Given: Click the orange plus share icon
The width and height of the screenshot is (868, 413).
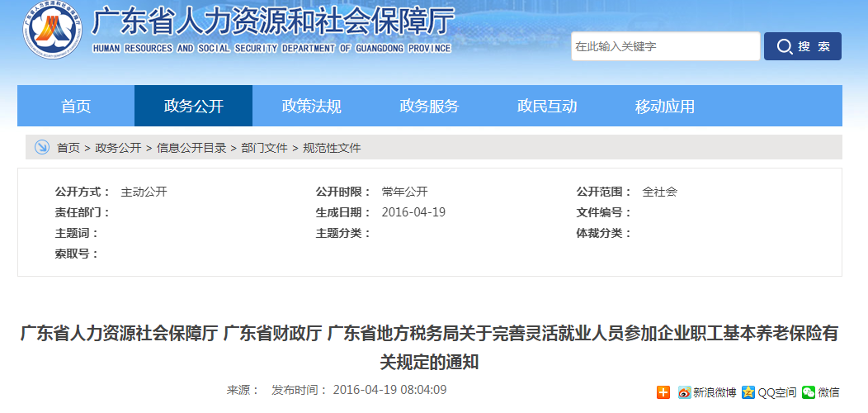Looking at the screenshot, I should pos(663,392).
